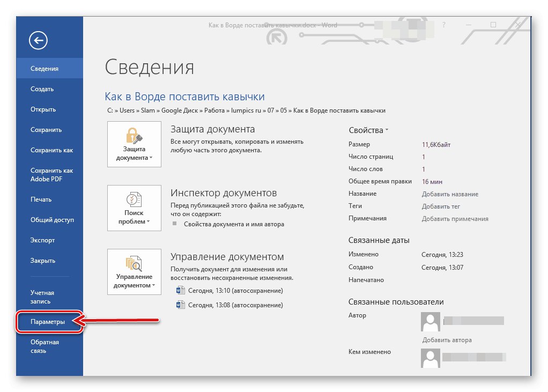This screenshot has height=392, width=548.
Task: Click the Автор avatar placeholder icon
Action: tap(429, 321)
